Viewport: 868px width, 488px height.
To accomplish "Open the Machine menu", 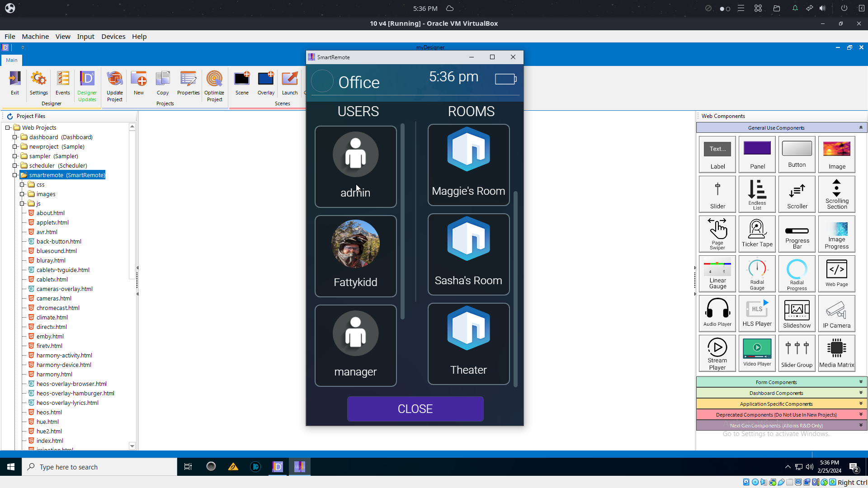I will [35, 37].
